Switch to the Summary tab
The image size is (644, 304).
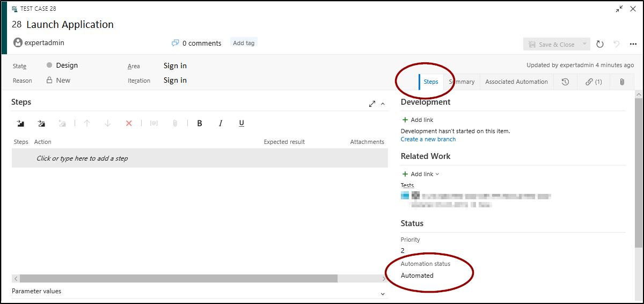(x=462, y=82)
